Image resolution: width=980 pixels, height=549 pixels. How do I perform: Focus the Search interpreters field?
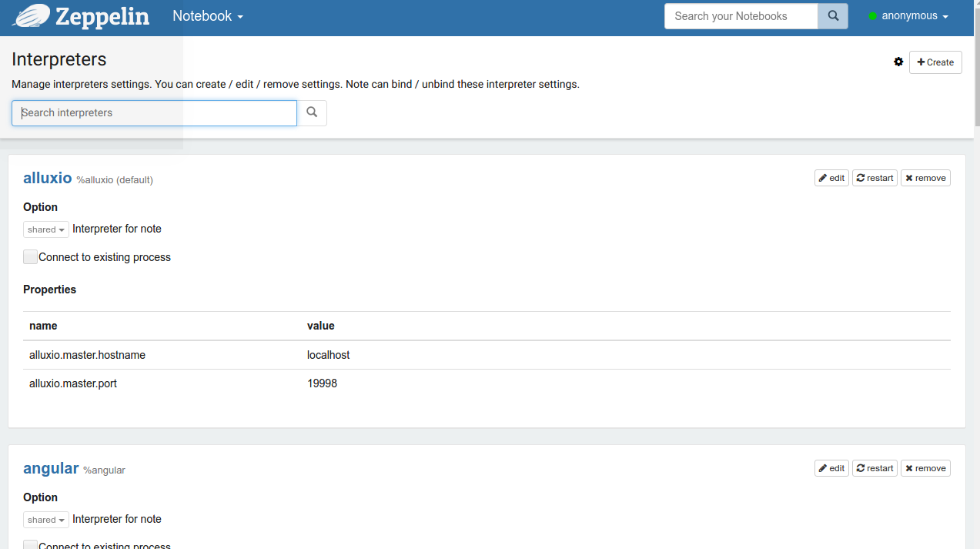pos(154,112)
